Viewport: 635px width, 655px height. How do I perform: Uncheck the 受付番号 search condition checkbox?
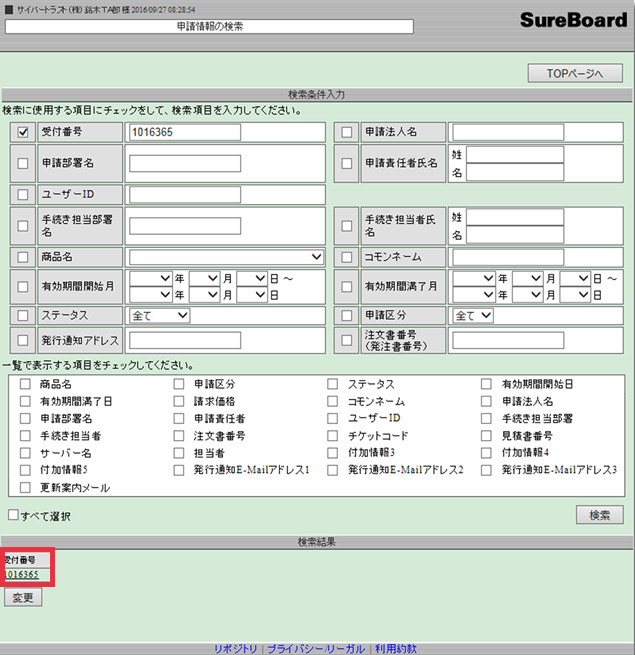coord(23,131)
